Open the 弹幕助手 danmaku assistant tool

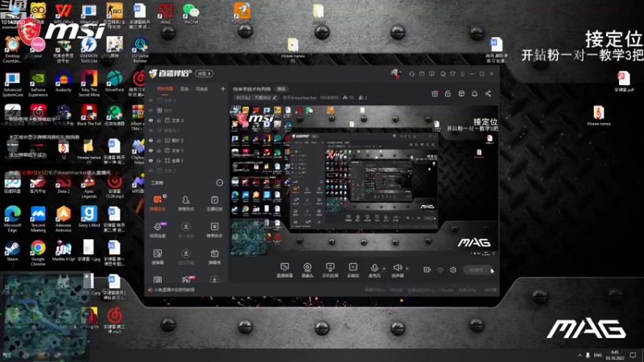157,203
